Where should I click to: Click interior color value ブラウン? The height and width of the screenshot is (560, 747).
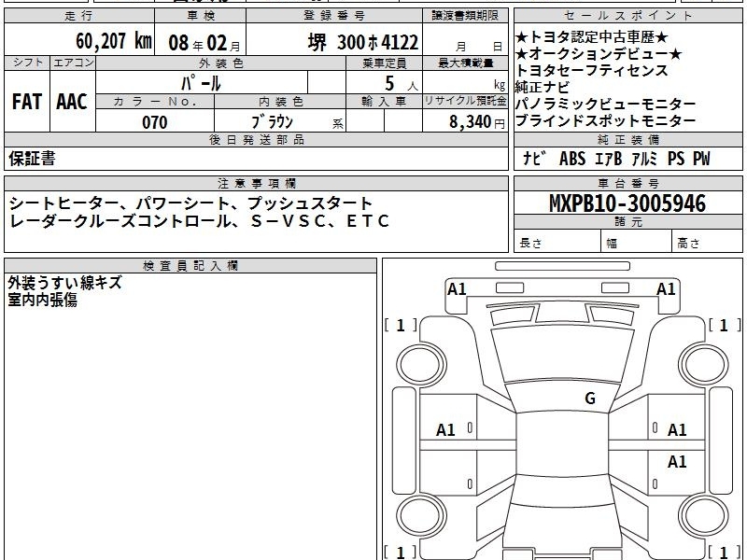tap(272, 122)
